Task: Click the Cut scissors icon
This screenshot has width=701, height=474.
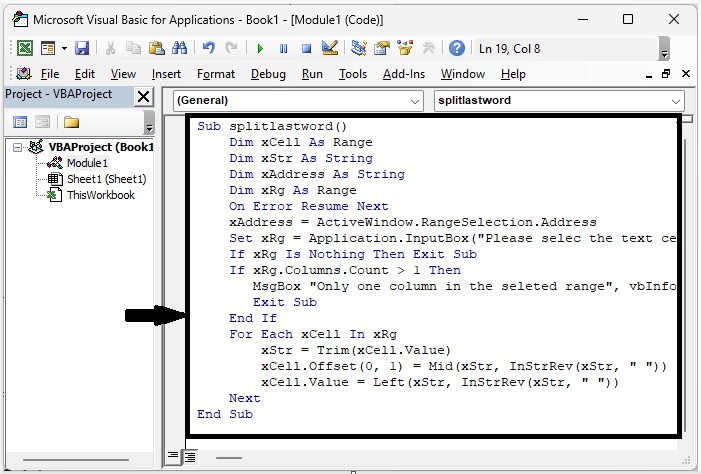Action: pos(110,48)
